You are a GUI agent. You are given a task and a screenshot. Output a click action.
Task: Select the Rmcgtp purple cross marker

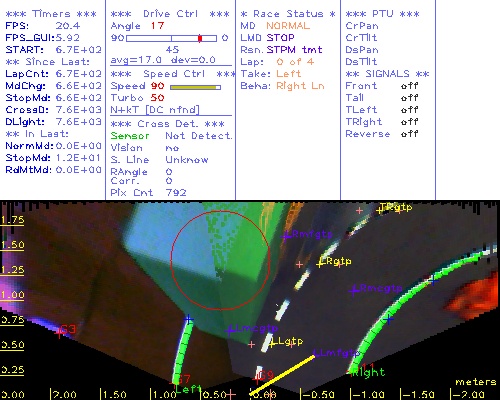[354, 290]
